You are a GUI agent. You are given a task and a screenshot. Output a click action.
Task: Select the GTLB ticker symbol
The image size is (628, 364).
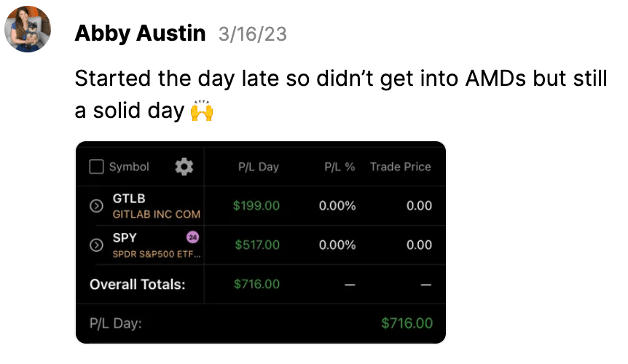point(129,199)
